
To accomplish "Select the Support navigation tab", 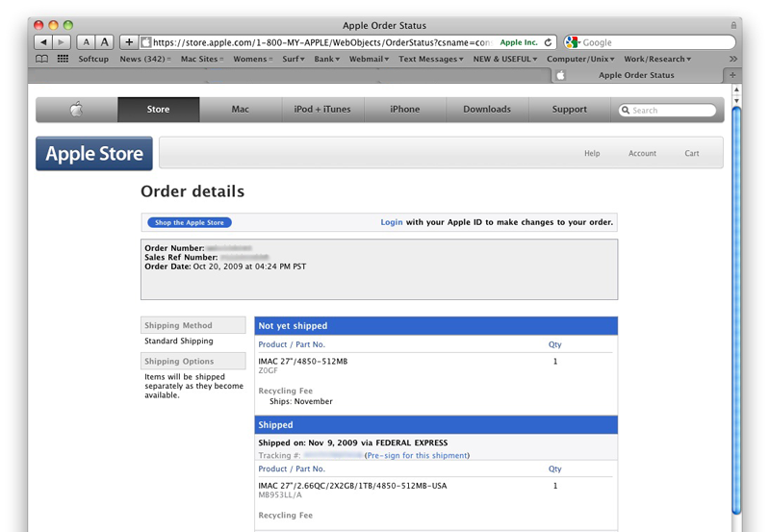I will 569,109.
